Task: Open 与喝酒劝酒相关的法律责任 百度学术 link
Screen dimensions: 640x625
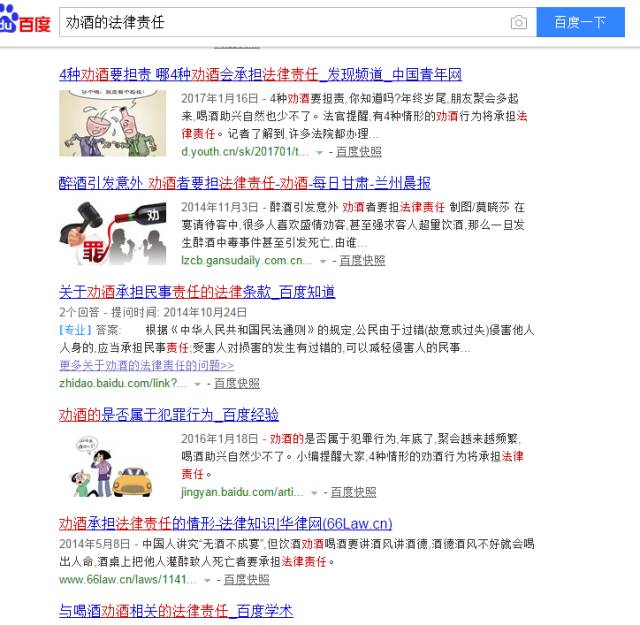Action: click(176, 611)
